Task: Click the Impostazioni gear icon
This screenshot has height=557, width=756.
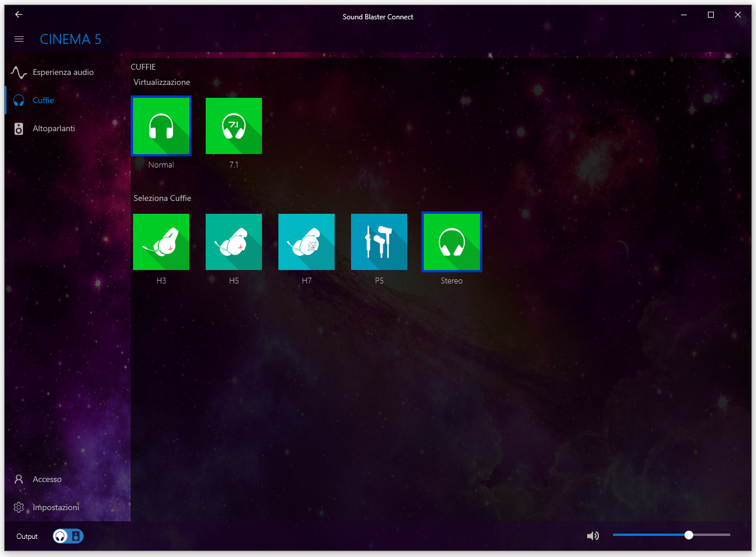Action: [19, 507]
